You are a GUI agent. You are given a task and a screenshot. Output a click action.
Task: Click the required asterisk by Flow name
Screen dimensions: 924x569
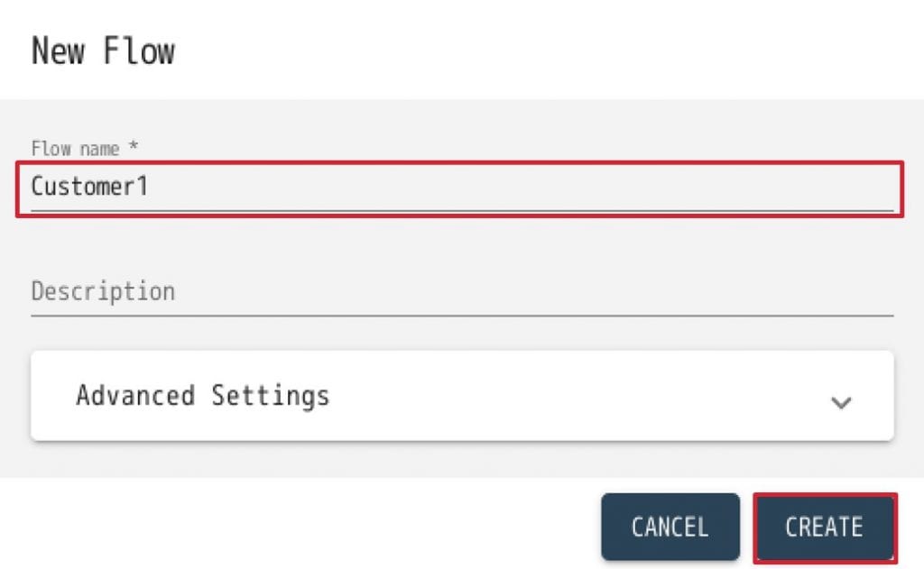134,147
